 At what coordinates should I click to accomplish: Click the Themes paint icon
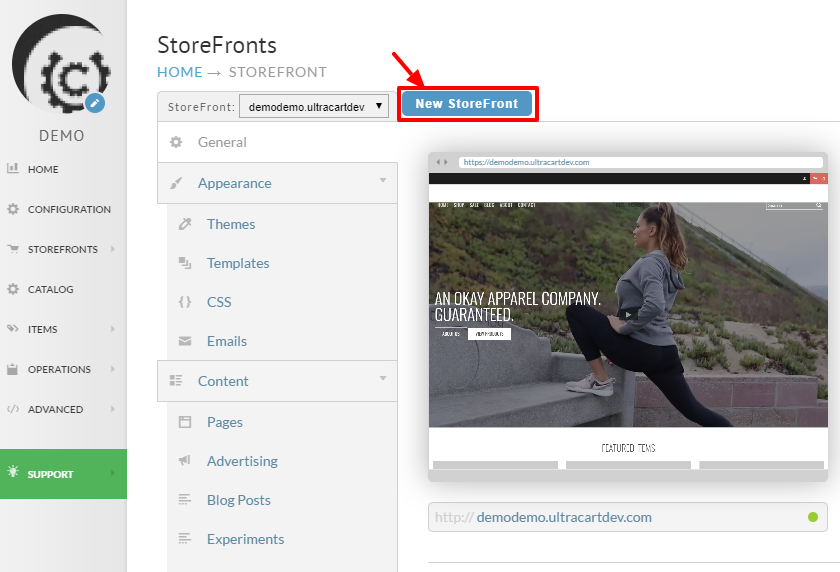coord(185,224)
